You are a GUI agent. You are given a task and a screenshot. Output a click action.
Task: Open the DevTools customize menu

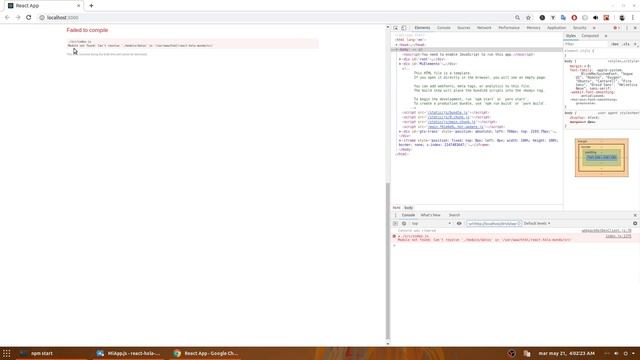(627, 28)
